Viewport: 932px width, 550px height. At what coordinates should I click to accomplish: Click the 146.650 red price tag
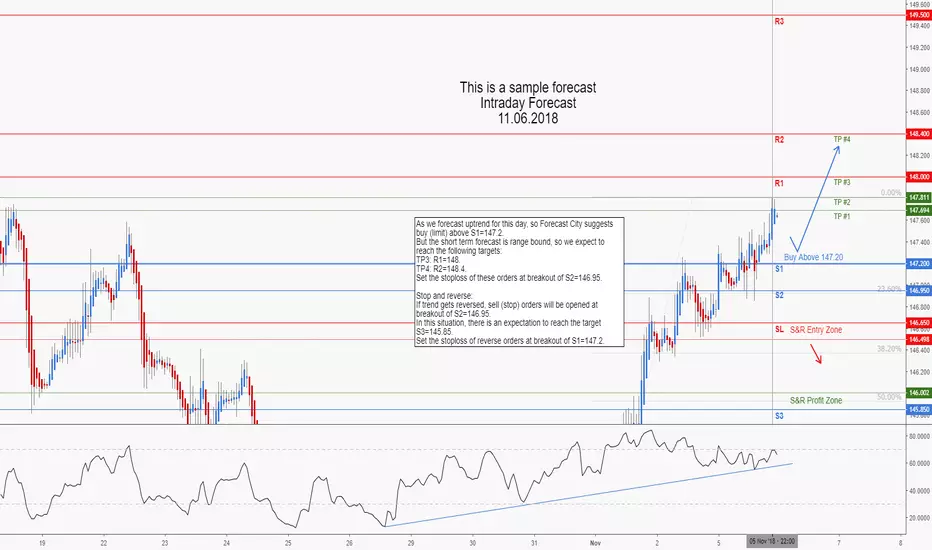(x=919, y=323)
